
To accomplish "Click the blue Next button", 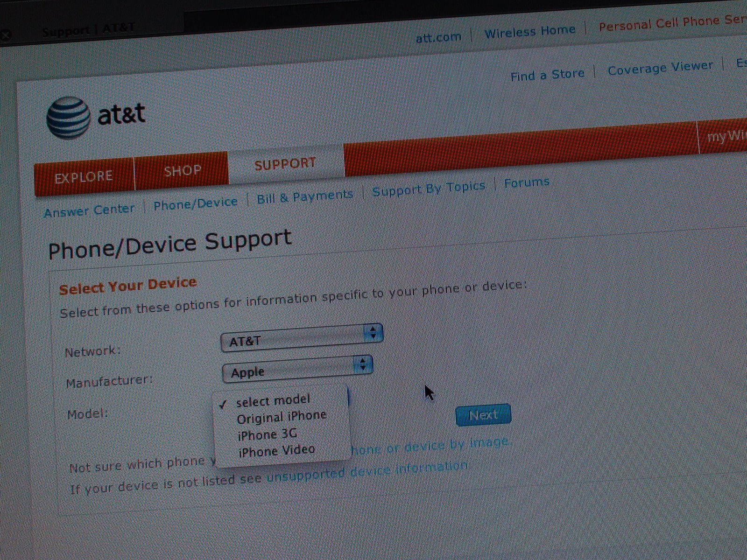I will [x=483, y=415].
